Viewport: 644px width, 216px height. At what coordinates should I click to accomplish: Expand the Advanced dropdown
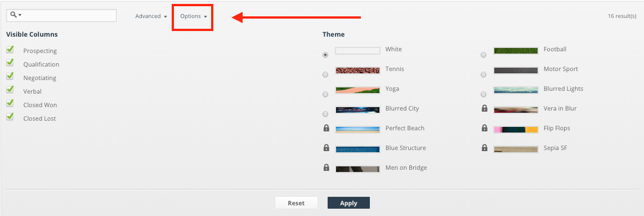coord(151,16)
